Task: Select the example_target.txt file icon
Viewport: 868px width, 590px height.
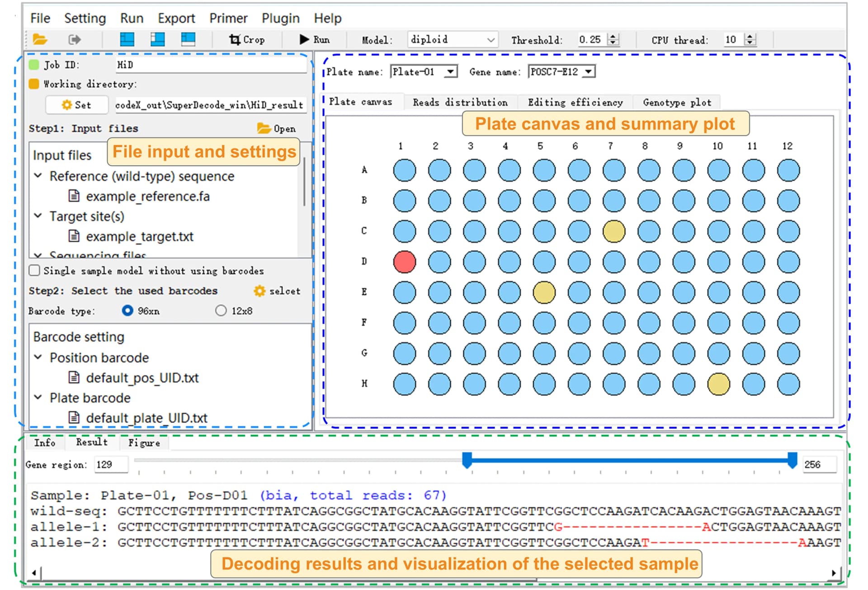Action: [74, 236]
